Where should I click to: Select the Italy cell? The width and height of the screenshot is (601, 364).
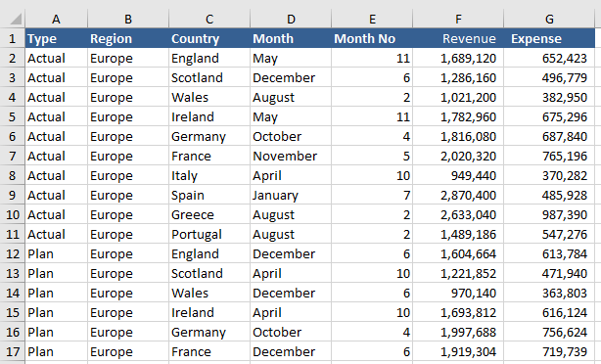coord(209,175)
